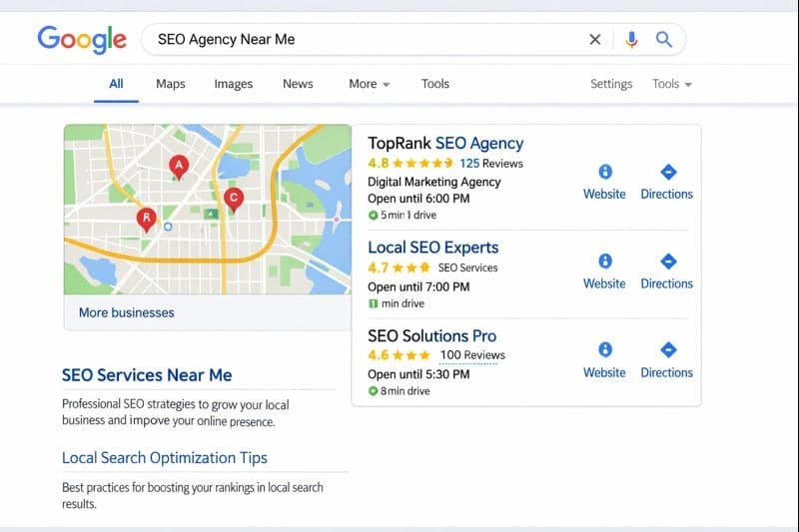The image size is (799, 532).
Task: View the 125 Reviews for TopRank
Action: point(491,164)
